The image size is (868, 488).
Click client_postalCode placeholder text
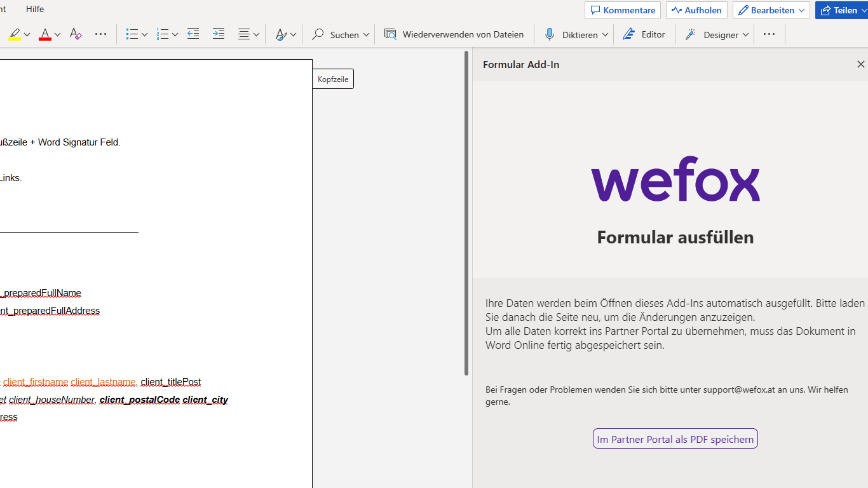140,400
